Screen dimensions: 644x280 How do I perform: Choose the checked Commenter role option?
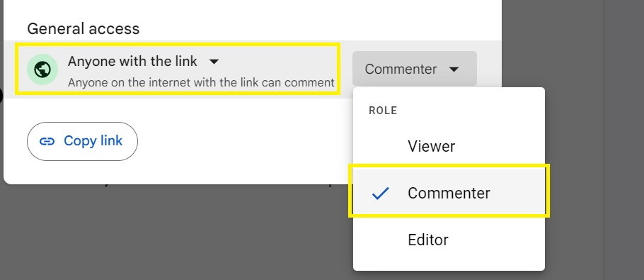coord(449,193)
